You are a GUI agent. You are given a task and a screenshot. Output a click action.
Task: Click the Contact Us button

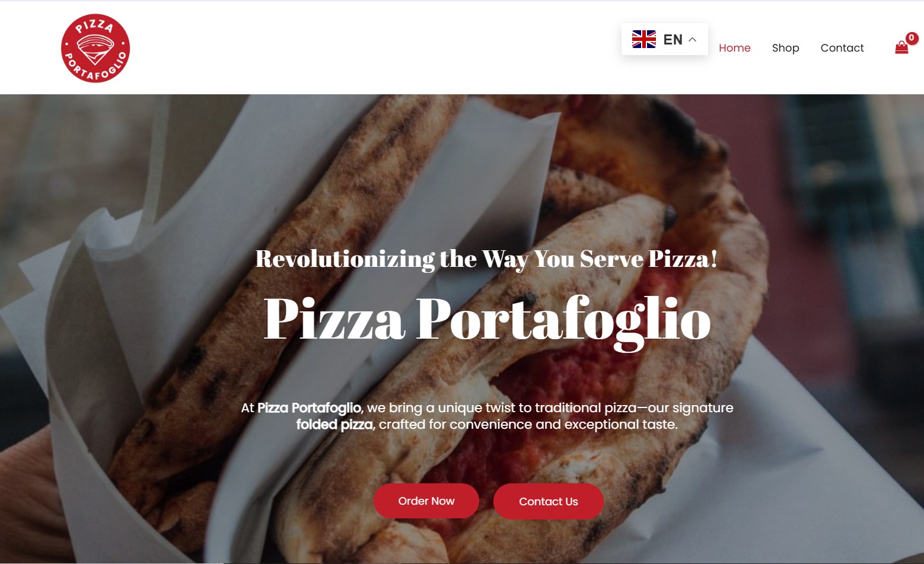pyautogui.click(x=549, y=502)
